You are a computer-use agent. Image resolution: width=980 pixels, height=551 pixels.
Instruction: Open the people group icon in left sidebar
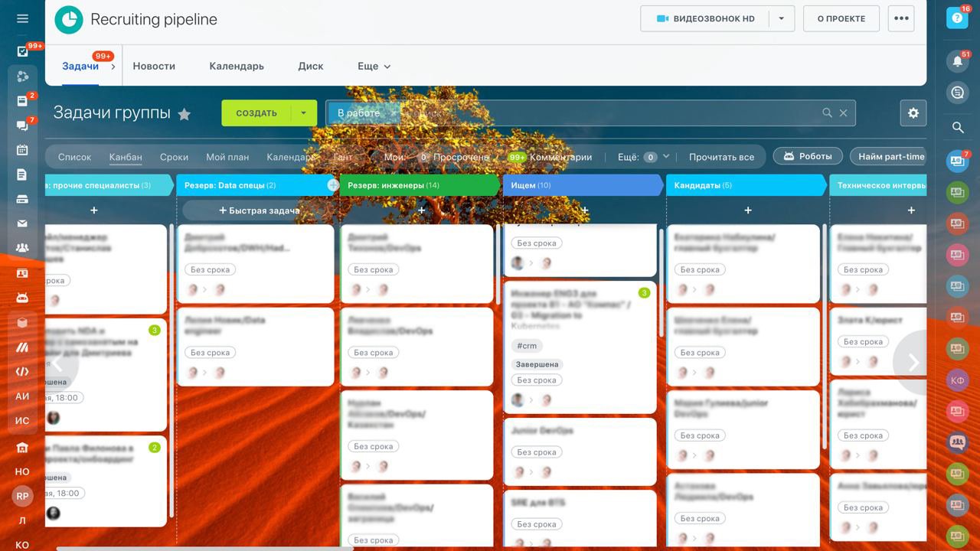(x=22, y=248)
